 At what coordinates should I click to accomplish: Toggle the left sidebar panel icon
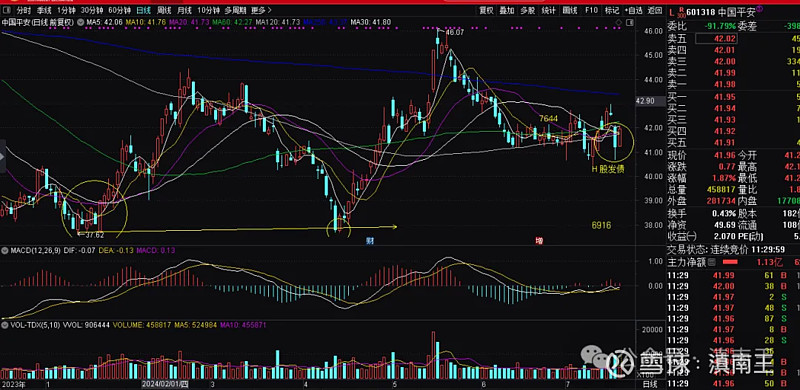pyautogui.click(x=2, y=155)
